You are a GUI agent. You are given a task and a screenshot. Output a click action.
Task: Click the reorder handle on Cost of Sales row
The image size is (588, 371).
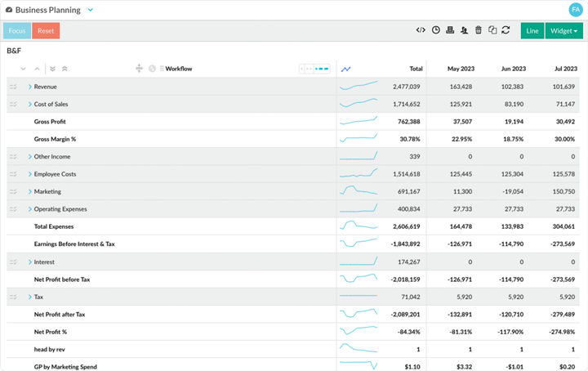[x=13, y=105]
